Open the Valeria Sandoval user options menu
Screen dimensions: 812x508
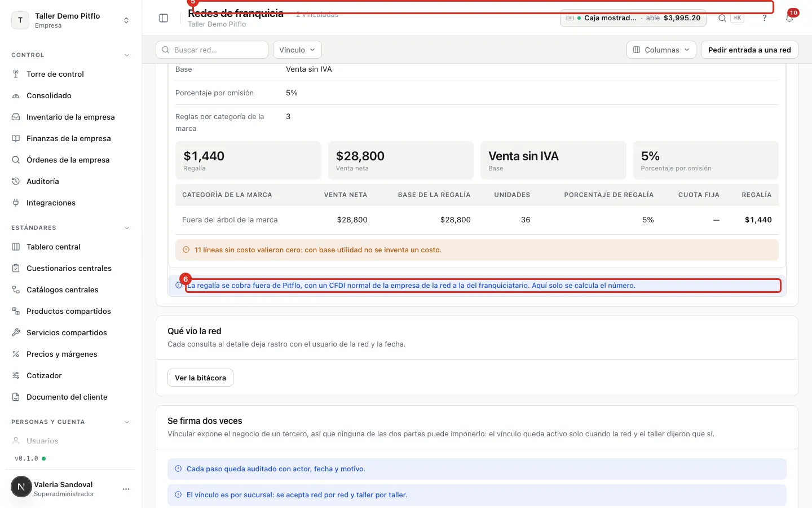126,489
